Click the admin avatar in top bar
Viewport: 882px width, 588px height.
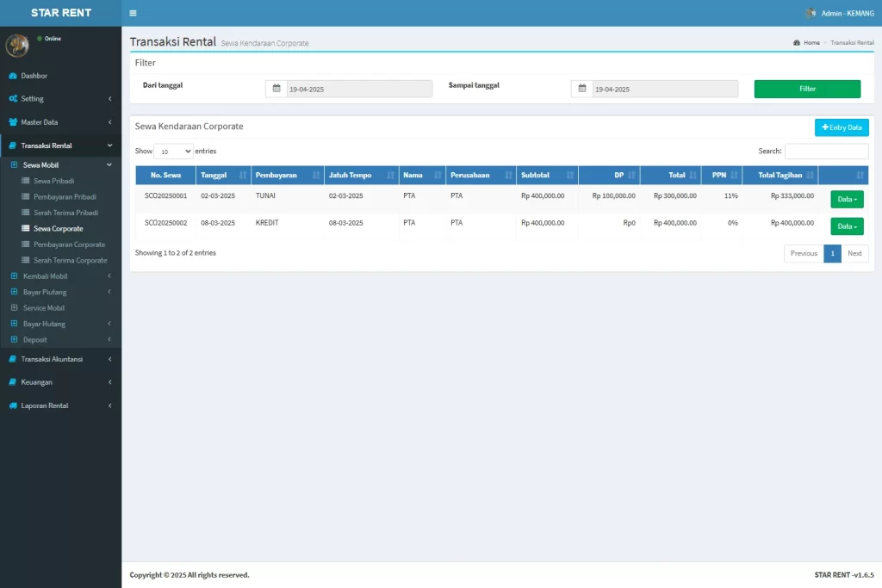[x=811, y=13]
